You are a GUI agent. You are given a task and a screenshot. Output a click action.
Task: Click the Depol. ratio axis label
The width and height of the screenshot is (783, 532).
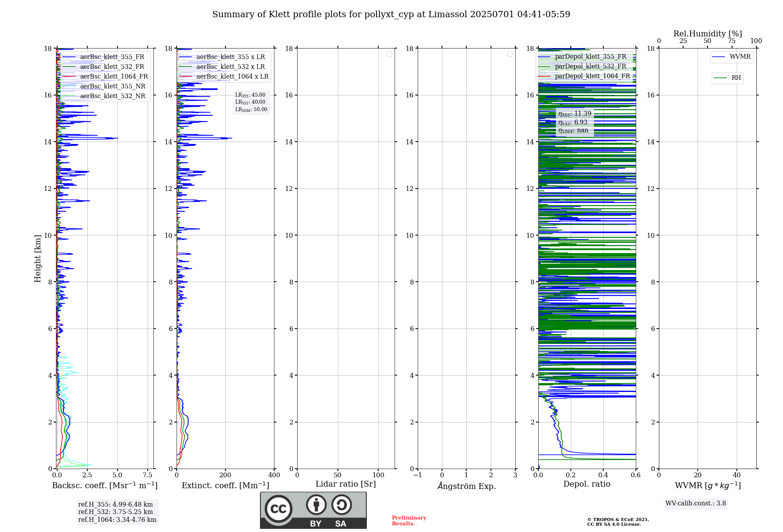(x=587, y=484)
